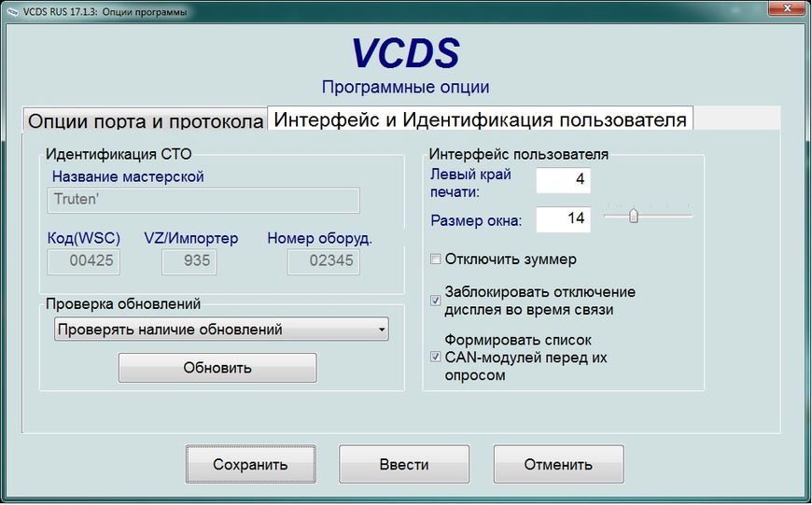Click the Название мастерской field with Truten'
812x505 pixels.
click(x=203, y=200)
